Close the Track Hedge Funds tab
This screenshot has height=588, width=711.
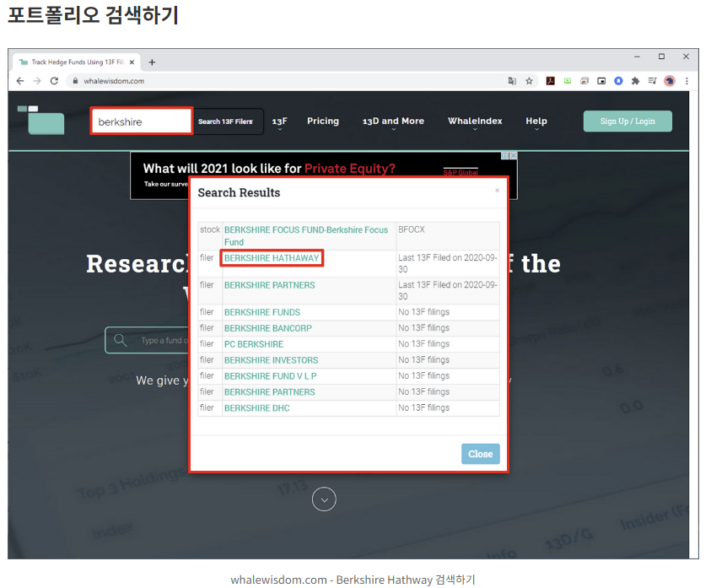pyautogui.click(x=132, y=62)
